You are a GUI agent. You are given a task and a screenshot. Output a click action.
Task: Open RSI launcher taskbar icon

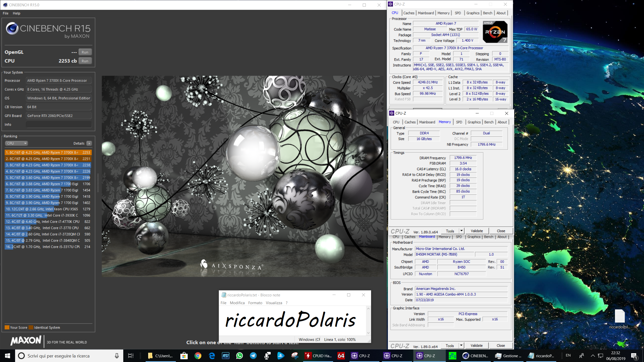[x=226, y=356]
